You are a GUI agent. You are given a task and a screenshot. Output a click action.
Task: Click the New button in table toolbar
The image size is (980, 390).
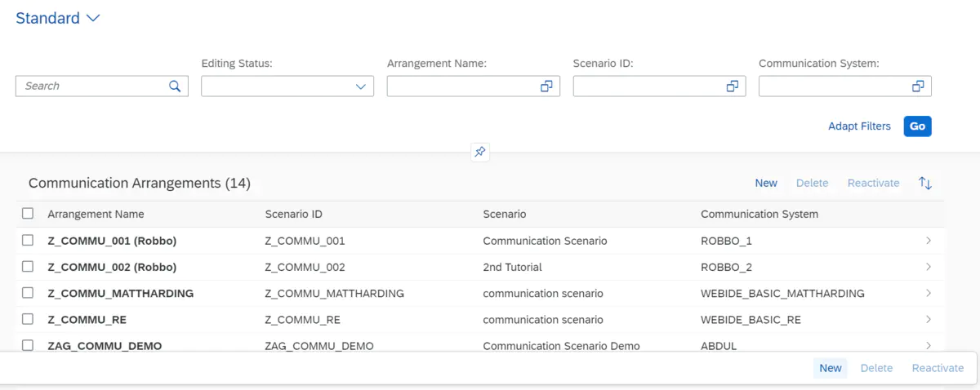[x=765, y=183]
